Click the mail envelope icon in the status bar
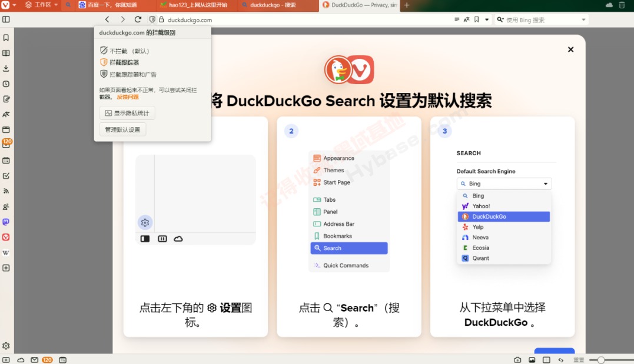The width and height of the screenshot is (634, 364). pos(34,359)
